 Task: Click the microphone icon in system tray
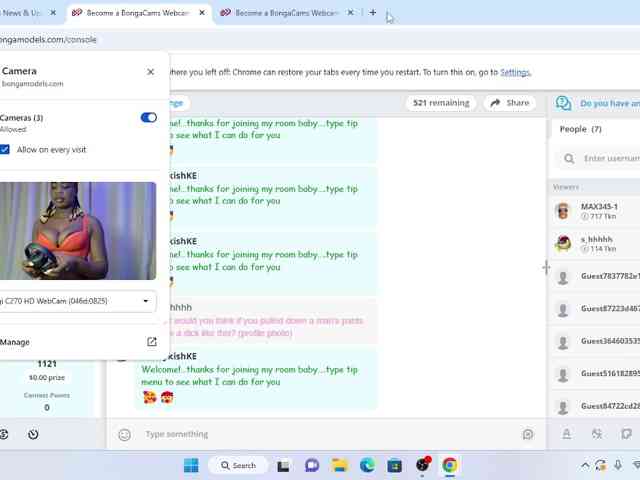click(618, 465)
